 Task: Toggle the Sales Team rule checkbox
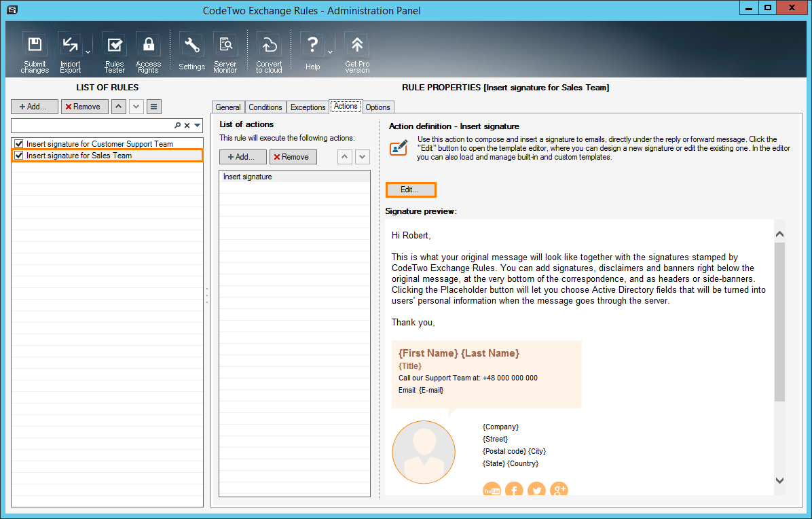(x=18, y=156)
